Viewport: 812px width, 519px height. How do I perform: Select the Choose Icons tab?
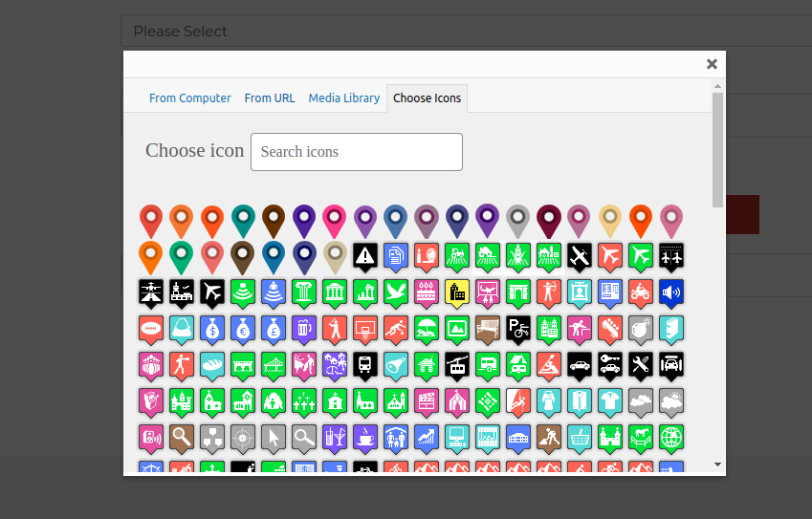[427, 97]
